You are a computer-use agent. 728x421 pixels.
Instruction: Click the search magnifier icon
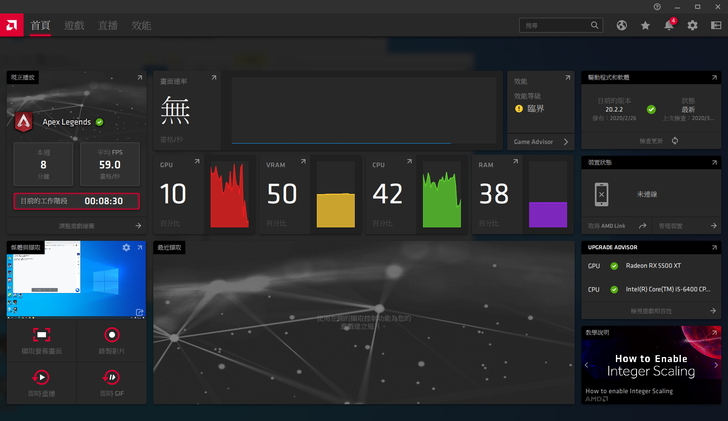(x=595, y=25)
